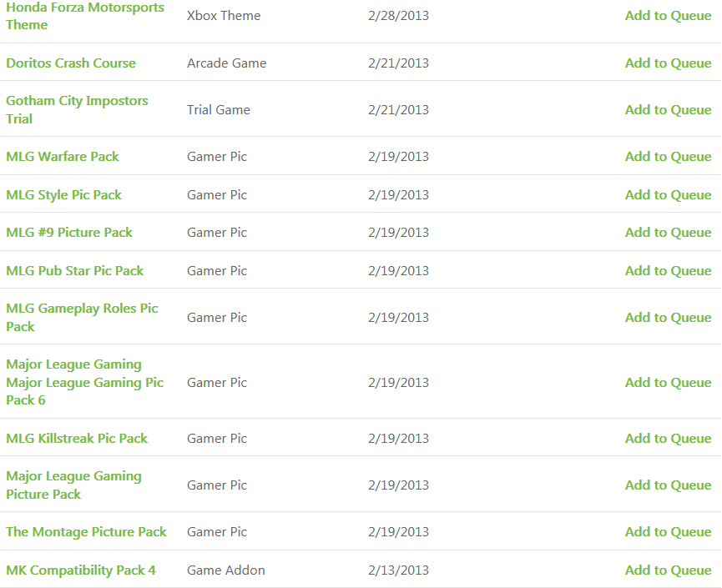Add Honda Forza theme to Queue

pos(668,16)
